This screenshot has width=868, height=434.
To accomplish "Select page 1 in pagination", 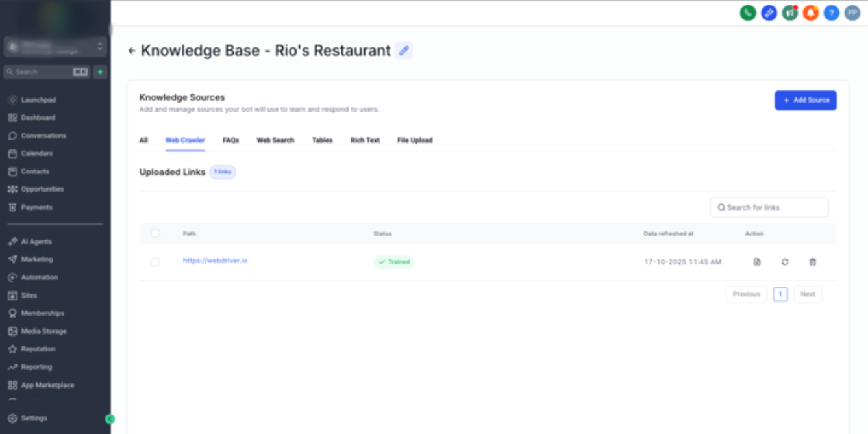I will 780,294.
